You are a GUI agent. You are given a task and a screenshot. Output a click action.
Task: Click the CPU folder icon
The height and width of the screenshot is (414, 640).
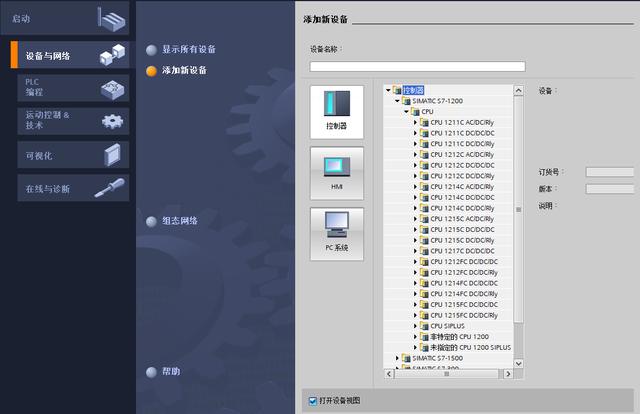click(x=415, y=111)
